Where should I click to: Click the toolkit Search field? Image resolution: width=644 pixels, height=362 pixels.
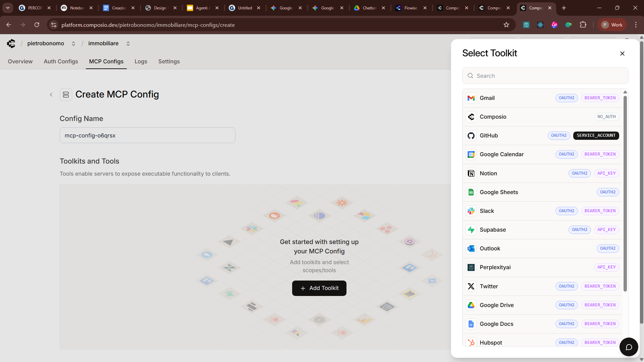tap(545, 76)
